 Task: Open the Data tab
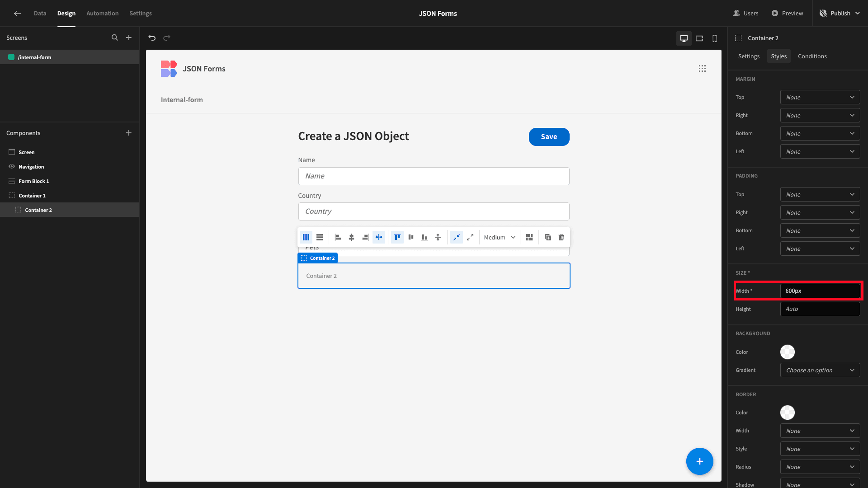[40, 14]
